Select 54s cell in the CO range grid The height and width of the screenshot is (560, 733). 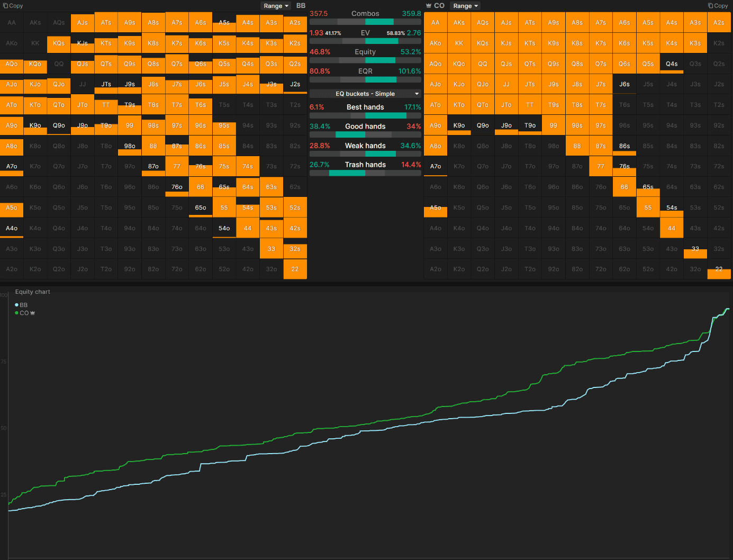click(672, 207)
